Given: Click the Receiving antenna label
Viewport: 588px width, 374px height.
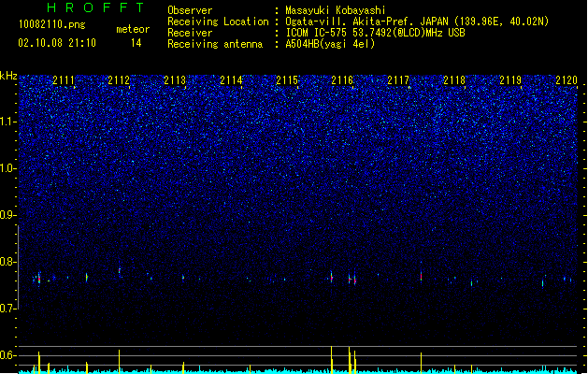Looking at the screenshot, I should coord(215,44).
